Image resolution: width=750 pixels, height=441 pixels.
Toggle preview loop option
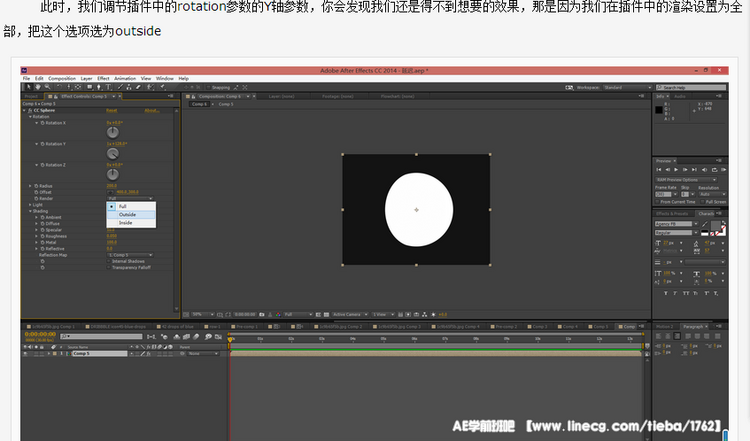(714, 170)
